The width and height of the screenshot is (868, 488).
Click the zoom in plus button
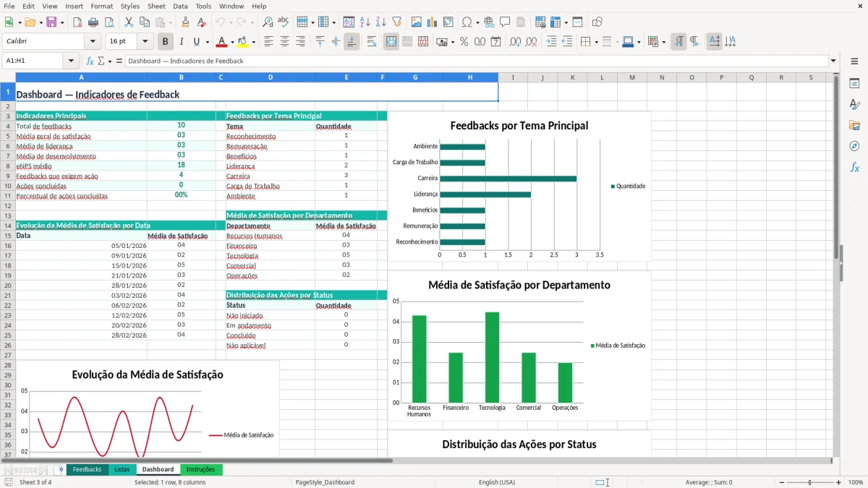838,482
